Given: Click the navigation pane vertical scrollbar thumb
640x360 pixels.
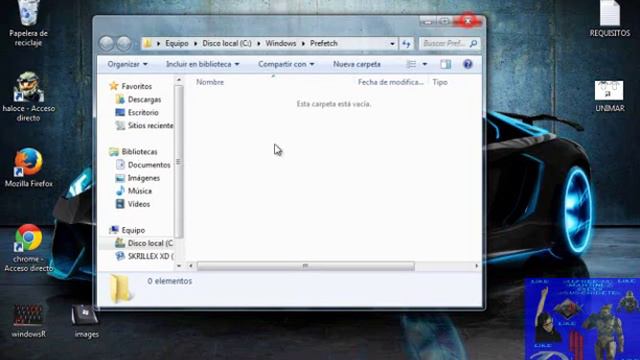Looking at the screenshot, I should (178, 162).
